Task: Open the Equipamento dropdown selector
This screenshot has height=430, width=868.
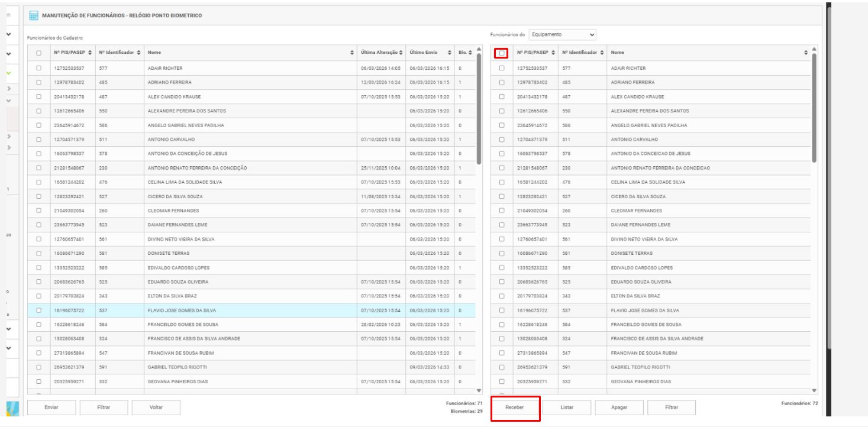Action: pos(563,35)
